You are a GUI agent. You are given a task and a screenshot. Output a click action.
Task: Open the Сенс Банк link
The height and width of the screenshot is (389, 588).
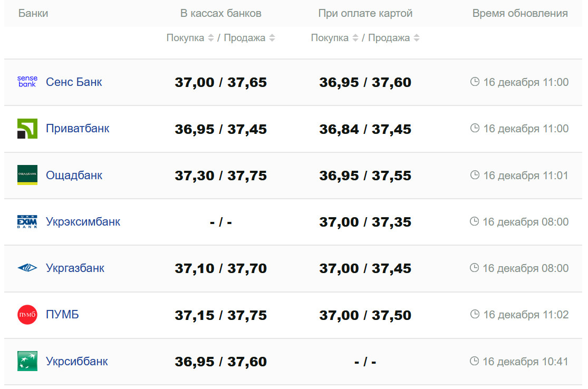tap(74, 82)
